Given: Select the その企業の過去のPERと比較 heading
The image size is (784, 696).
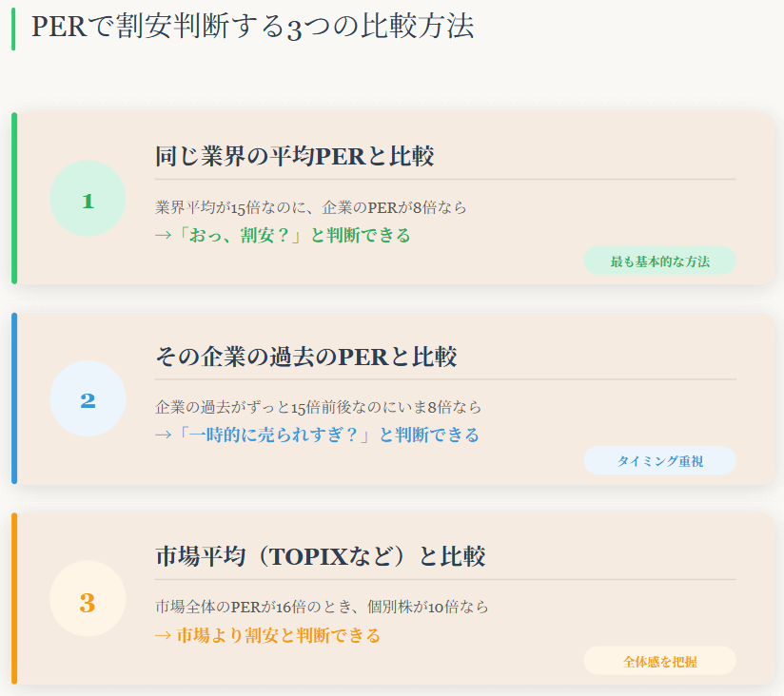Looking at the screenshot, I should coord(305,357).
